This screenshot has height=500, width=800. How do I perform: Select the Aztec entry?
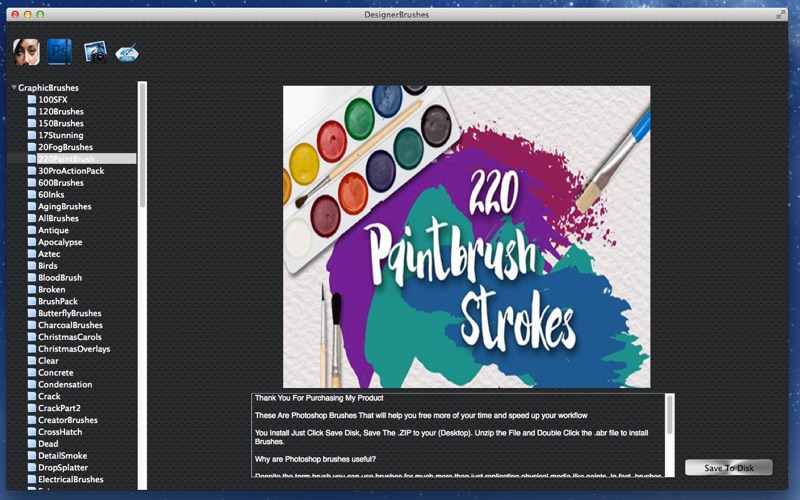click(x=49, y=254)
